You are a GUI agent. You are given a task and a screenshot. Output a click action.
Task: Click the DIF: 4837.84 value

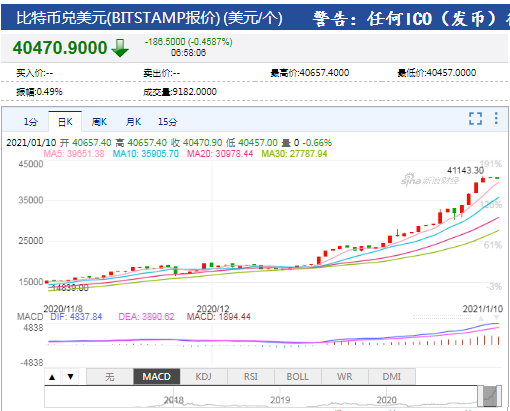[76, 317]
